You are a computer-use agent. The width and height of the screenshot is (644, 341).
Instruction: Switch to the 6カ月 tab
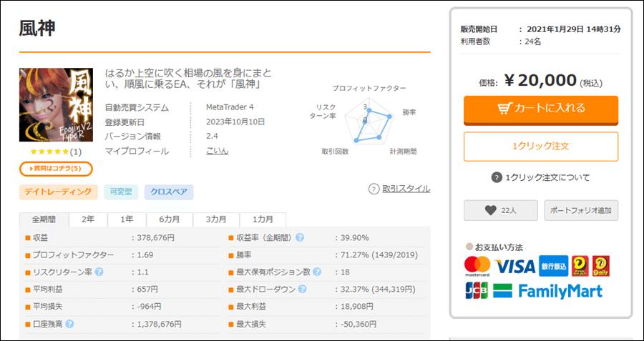[x=170, y=219]
